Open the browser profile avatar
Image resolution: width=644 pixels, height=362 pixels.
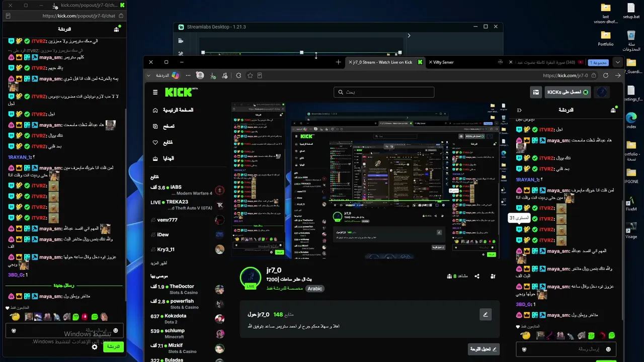pyautogui.click(x=200, y=75)
